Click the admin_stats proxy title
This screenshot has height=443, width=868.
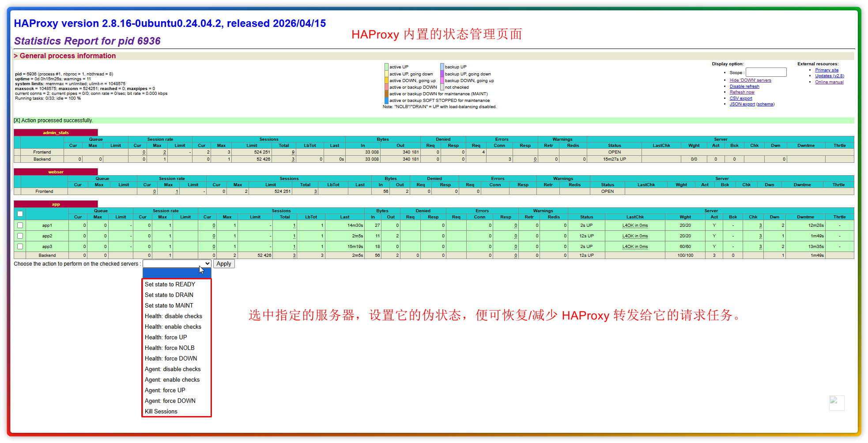coord(56,133)
